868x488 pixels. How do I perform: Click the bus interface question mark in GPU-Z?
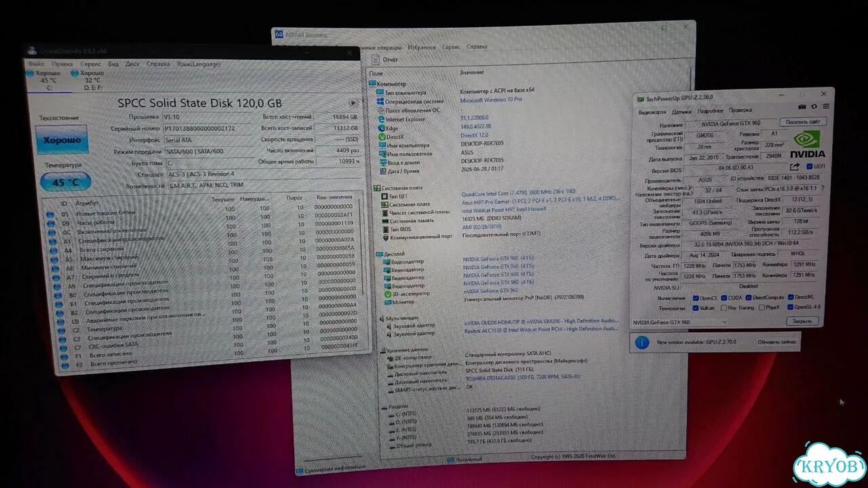pos(822,188)
